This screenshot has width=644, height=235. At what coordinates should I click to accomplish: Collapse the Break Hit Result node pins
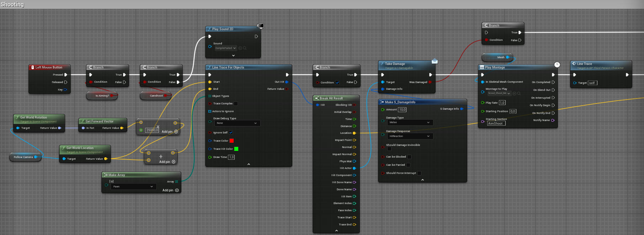[x=336, y=230]
